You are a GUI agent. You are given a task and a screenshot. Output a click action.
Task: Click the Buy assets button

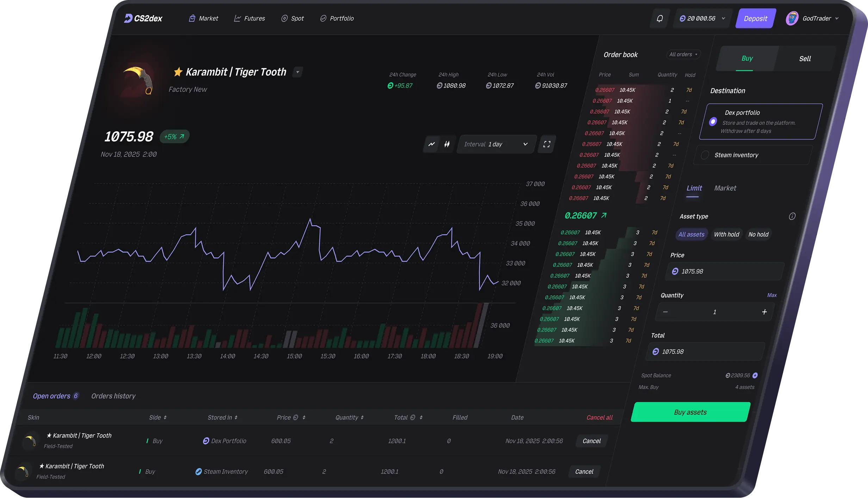pyautogui.click(x=690, y=412)
